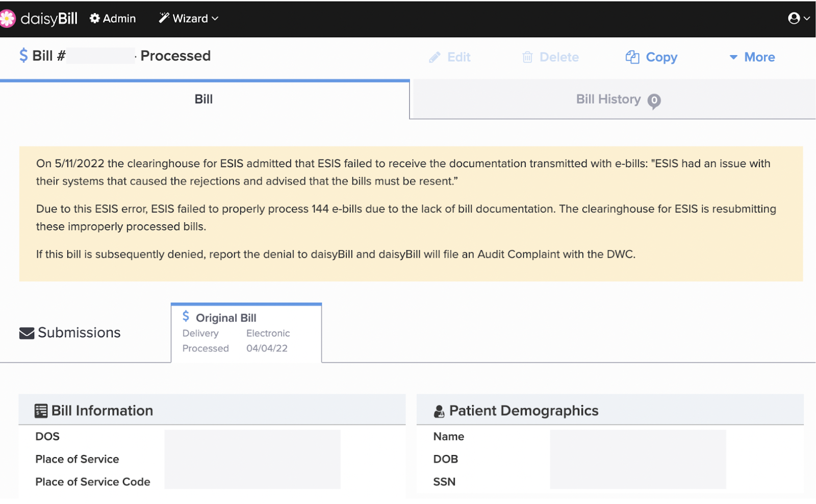
Task: Click the Original Bill dollar icon
Action: click(186, 316)
